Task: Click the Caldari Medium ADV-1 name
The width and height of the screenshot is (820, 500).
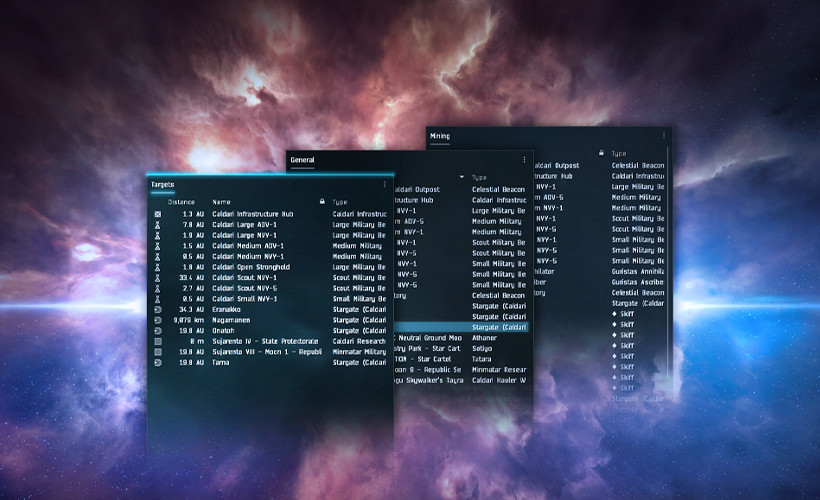Action: [248, 246]
